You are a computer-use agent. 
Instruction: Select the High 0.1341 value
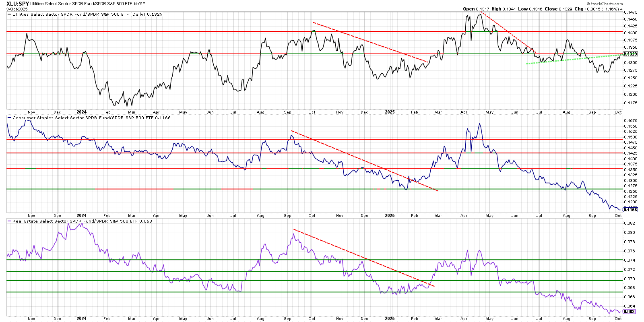(x=504, y=9)
